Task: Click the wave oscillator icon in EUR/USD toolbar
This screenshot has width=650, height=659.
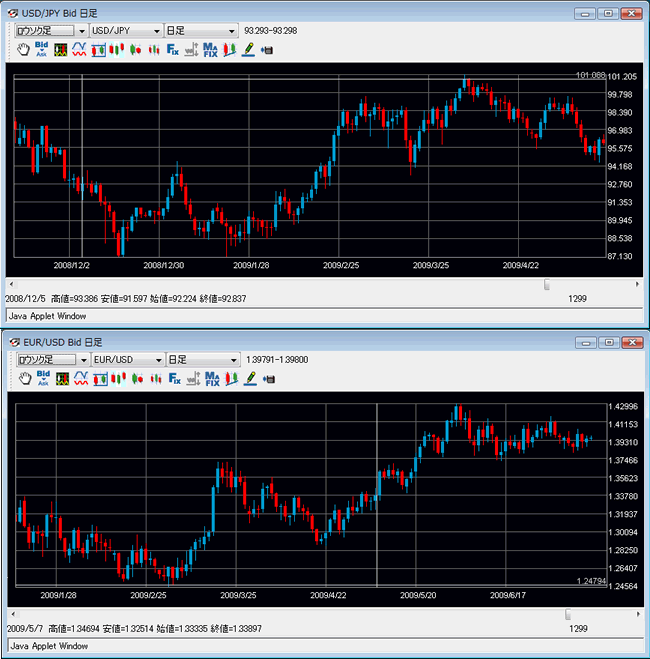Action: point(81,378)
